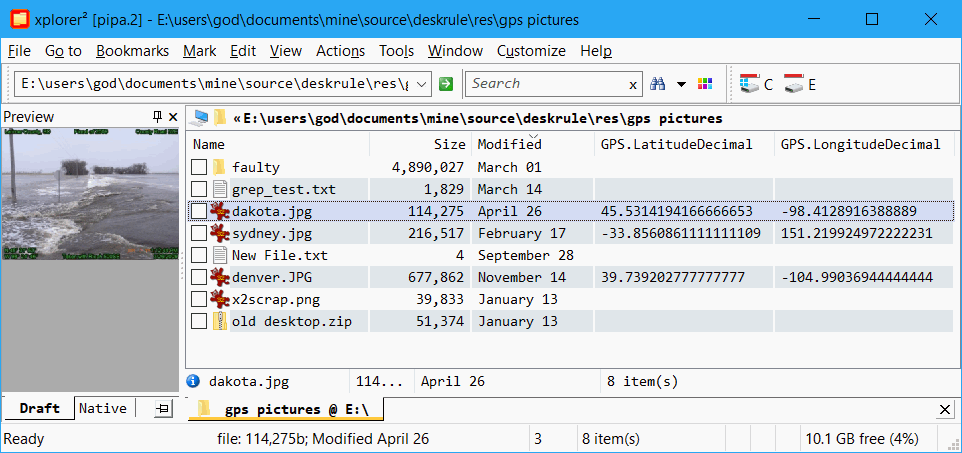The image size is (962, 453).
Task: Tick the checkbox for sydney.jpg
Action: tap(199, 233)
